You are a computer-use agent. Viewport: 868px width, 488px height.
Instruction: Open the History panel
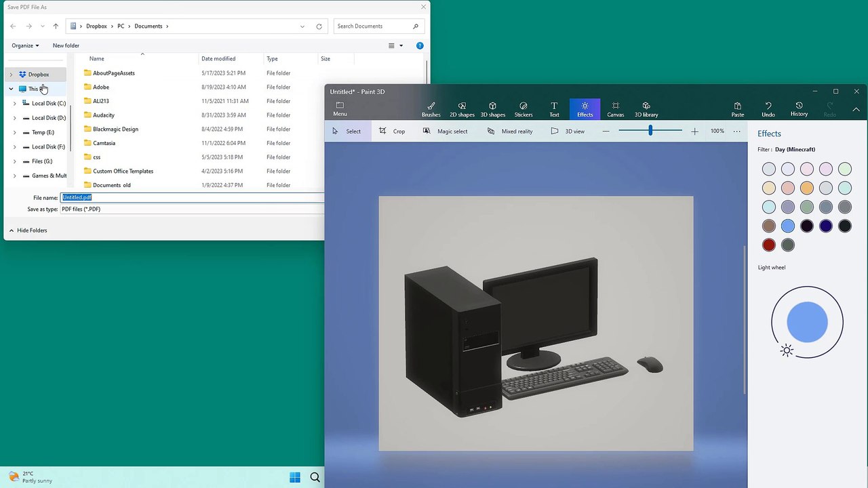point(799,109)
